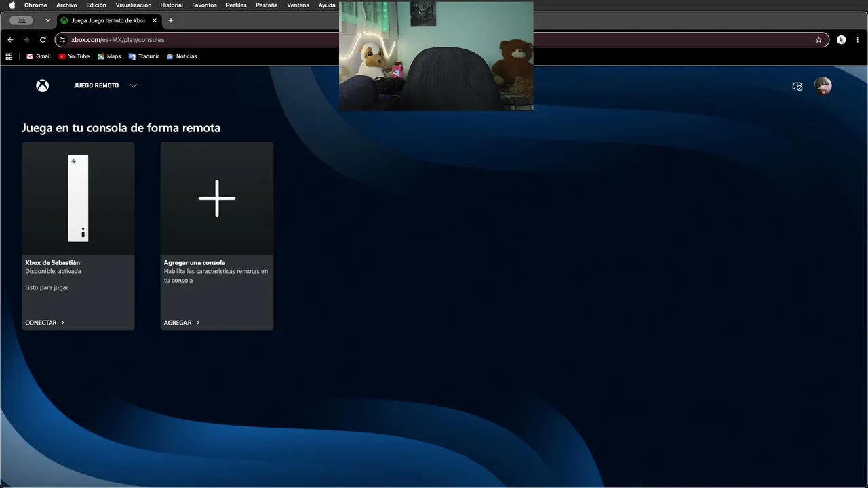Click the picture-in-picture tab button in the tab strip
This screenshot has height=488, width=868.
pos(21,20)
